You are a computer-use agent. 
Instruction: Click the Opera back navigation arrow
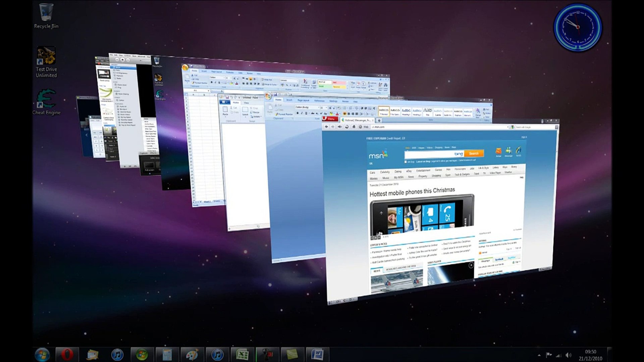pyautogui.click(x=326, y=127)
